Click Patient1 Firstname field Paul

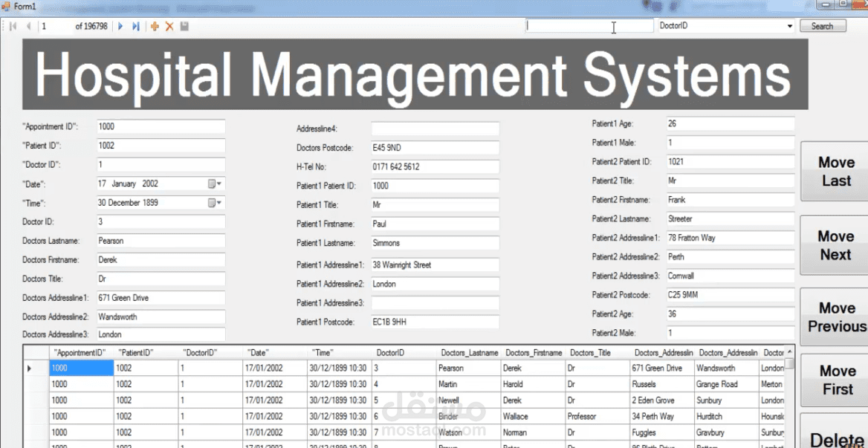click(x=435, y=224)
